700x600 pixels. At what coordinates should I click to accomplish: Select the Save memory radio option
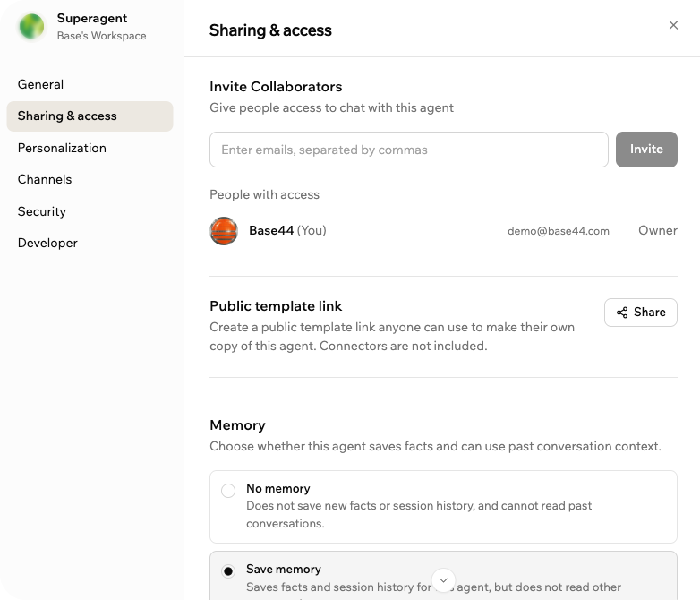[x=228, y=571]
